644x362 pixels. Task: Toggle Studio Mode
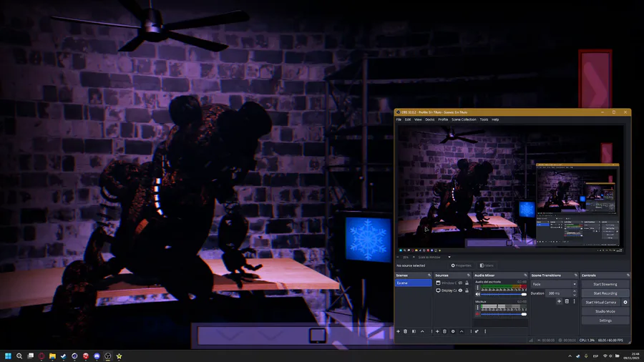(605, 311)
